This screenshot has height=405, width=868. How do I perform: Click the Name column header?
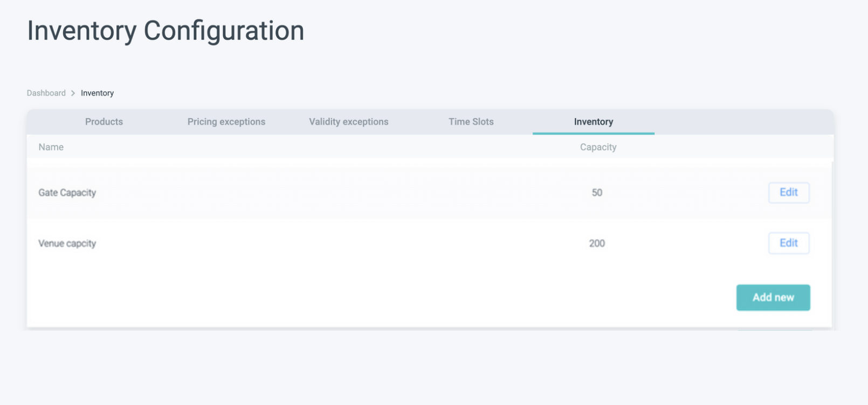click(51, 147)
